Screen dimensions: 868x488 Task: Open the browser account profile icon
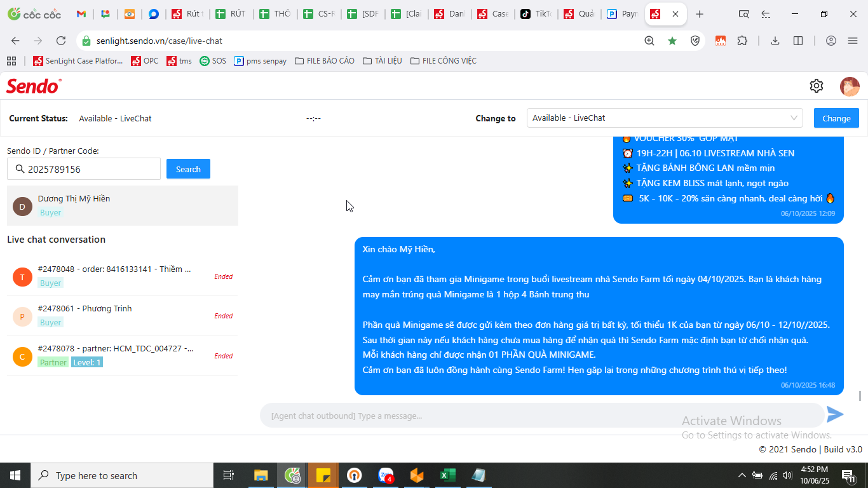point(831,41)
